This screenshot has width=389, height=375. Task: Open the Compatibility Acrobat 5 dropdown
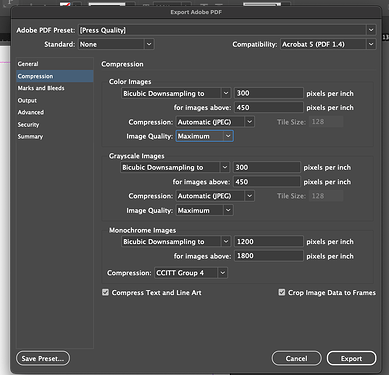[328, 44]
